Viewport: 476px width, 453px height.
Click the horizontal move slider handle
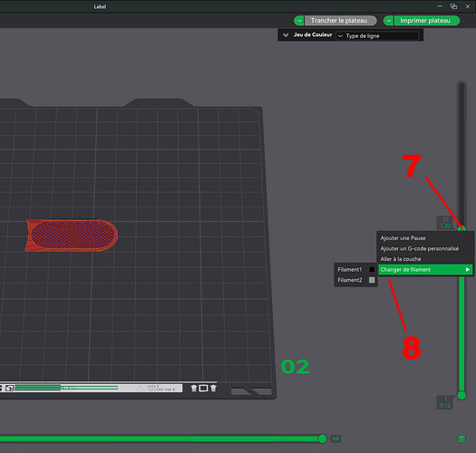click(322, 439)
